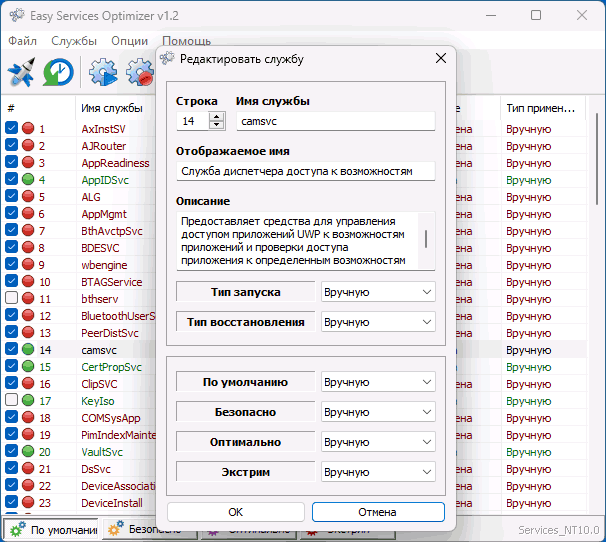The width and height of the screenshot is (606, 542).
Task: Select the BluetoothUserS service row
Action: coord(118,316)
